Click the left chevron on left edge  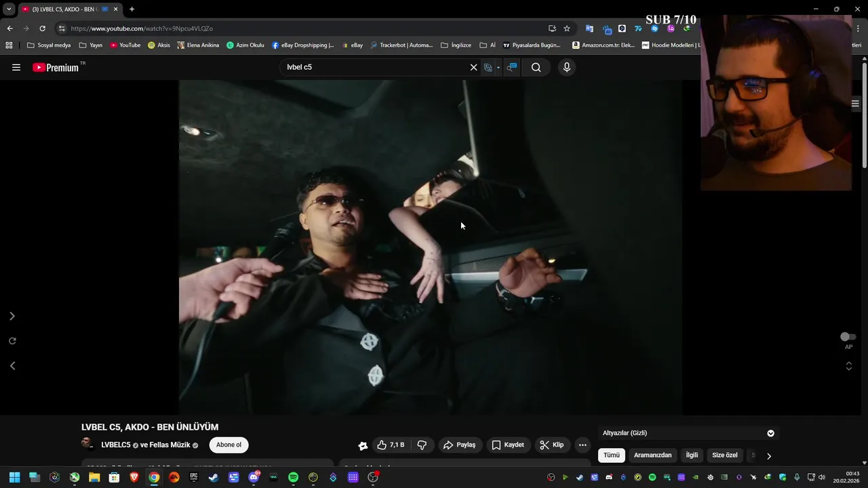(x=12, y=366)
